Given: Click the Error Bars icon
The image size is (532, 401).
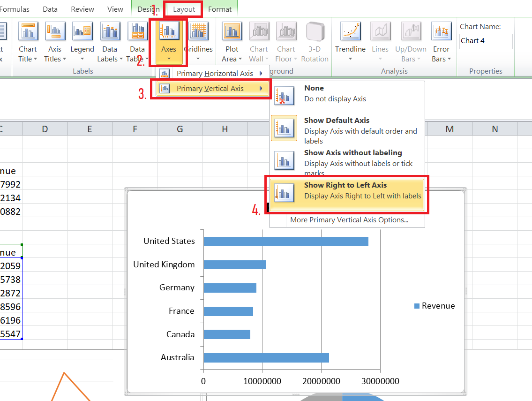Looking at the screenshot, I should pos(441,32).
